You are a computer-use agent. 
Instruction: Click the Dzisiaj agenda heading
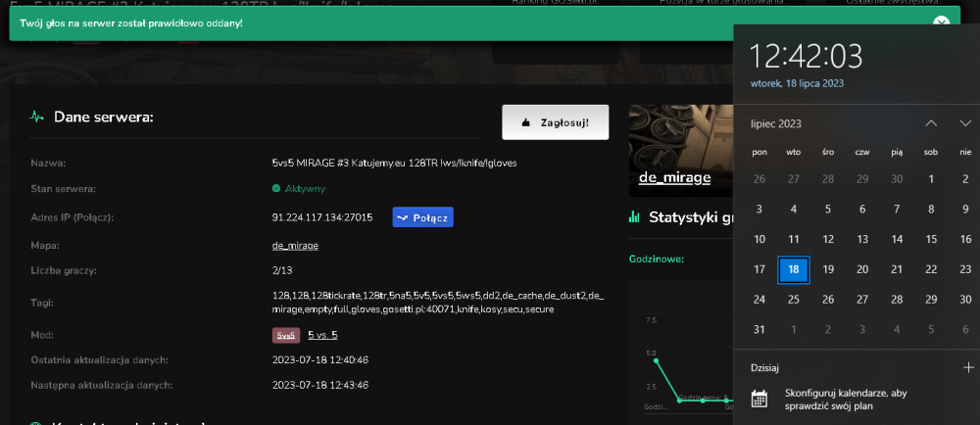click(765, 368)
